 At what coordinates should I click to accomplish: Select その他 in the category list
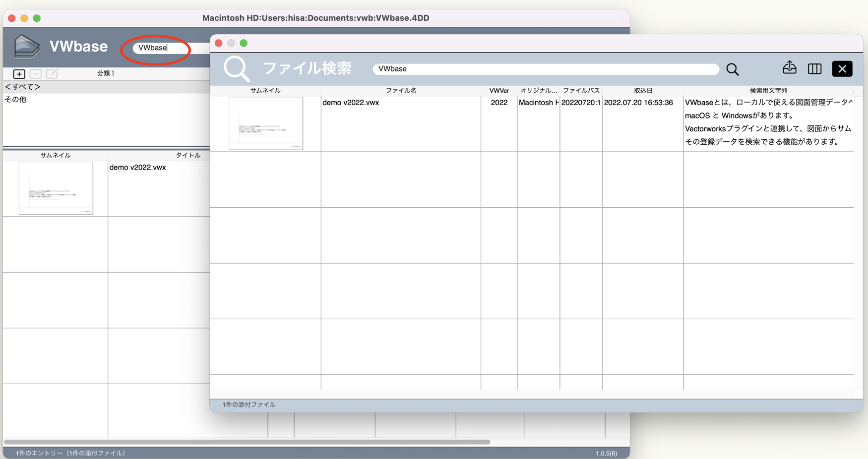(106, 99)
